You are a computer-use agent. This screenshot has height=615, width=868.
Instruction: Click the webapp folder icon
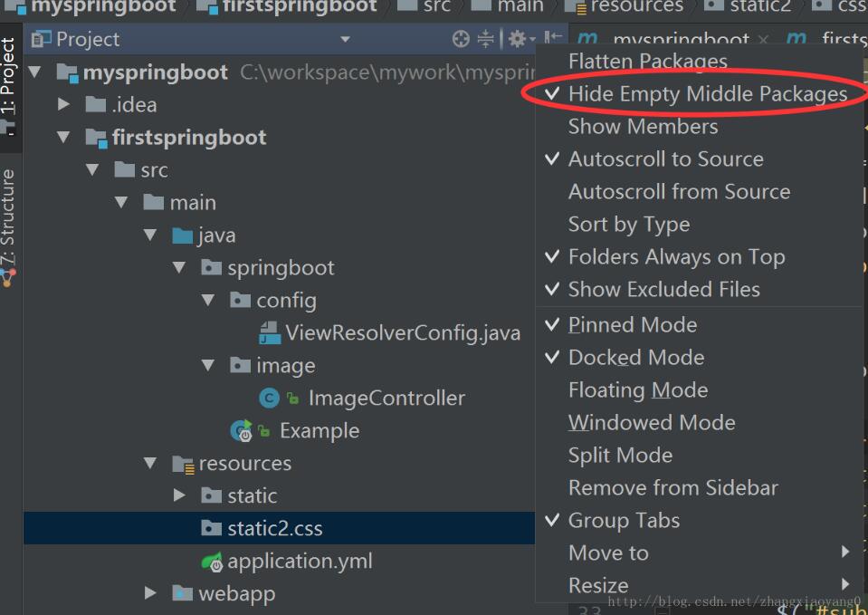[183, 594]
